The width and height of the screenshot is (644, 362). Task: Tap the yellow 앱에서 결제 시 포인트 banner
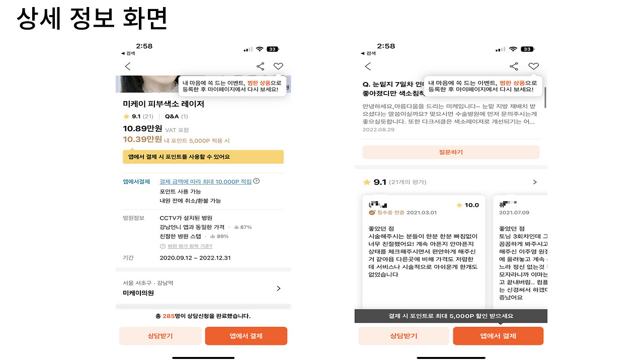203,156
